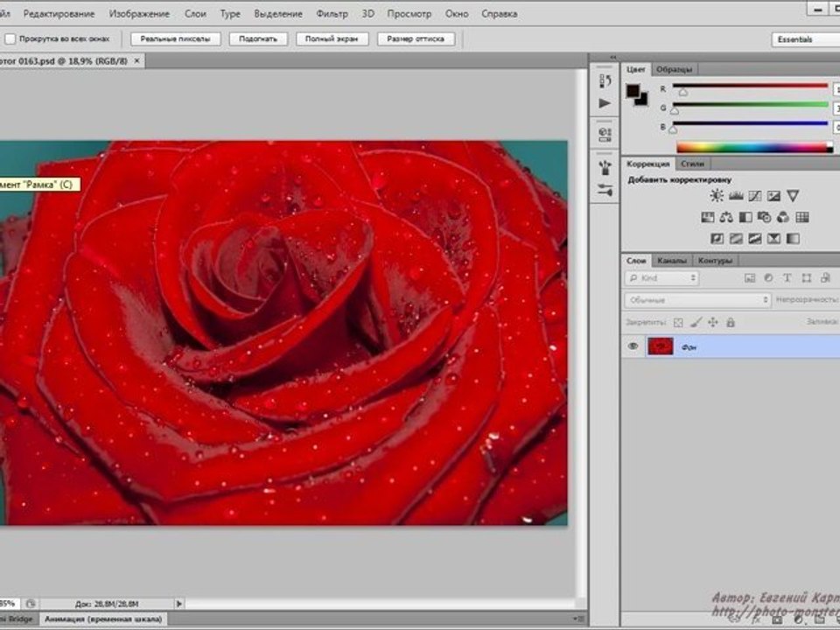The image size is (840, 630).
Task: Toggle lock transparent pixels
Action: pos(678,323)
